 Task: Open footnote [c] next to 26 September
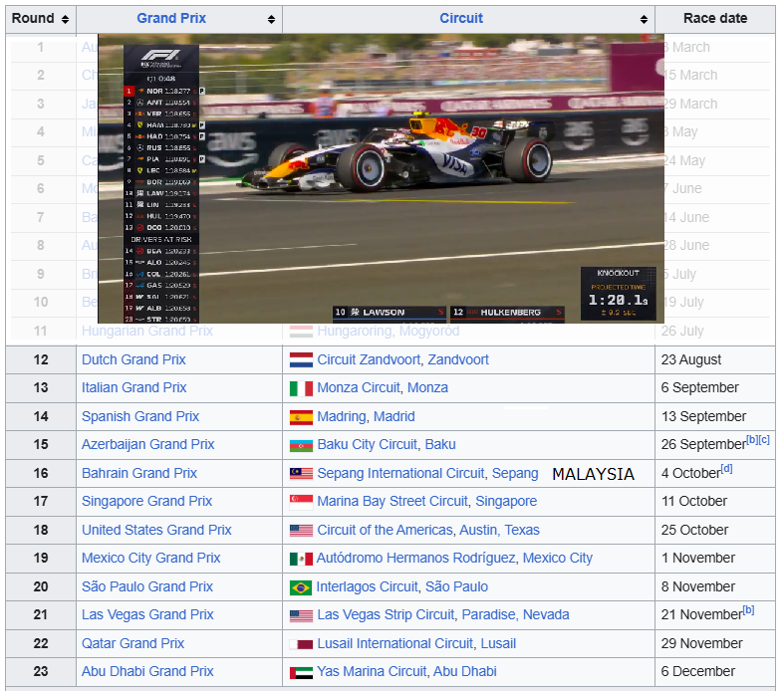(x=764, y=440)
